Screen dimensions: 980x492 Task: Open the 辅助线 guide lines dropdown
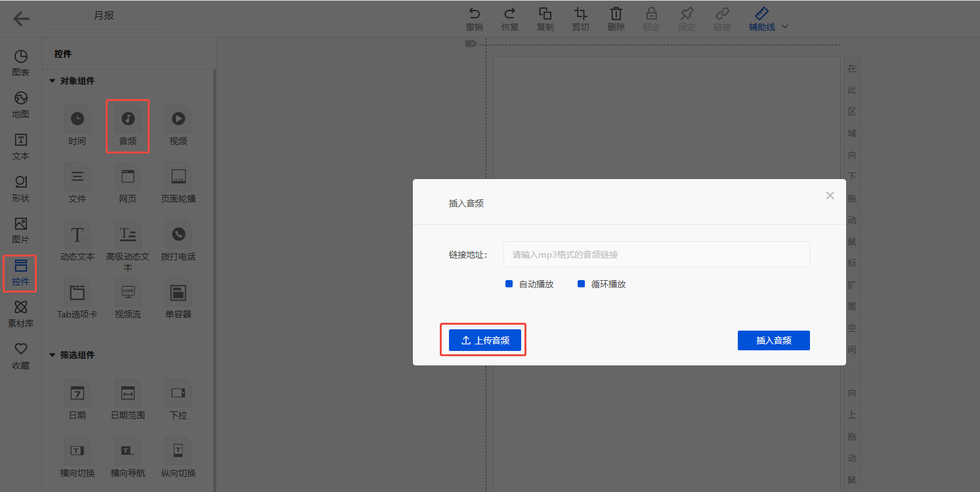(x=768, y=20)
